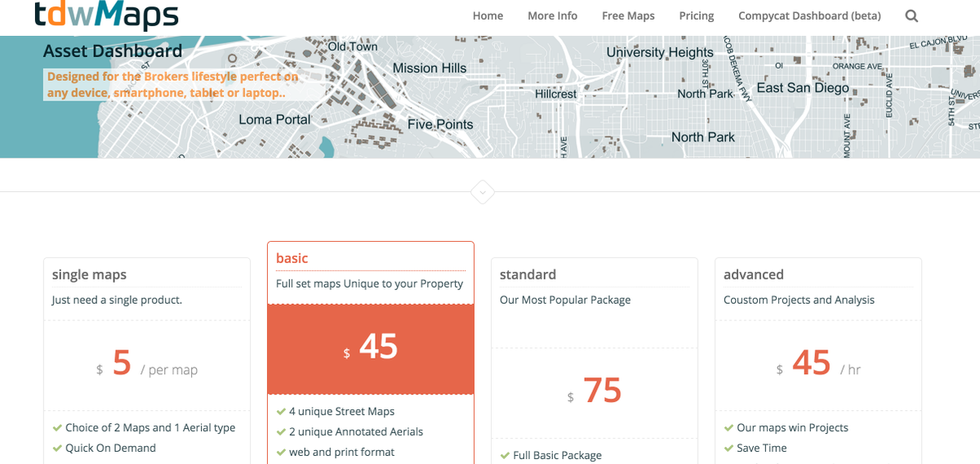Click checkmark beside '4 unique Street Maps'
This screenshot has height=464, width=980.
pyautogui.click(x=281, y=412)
